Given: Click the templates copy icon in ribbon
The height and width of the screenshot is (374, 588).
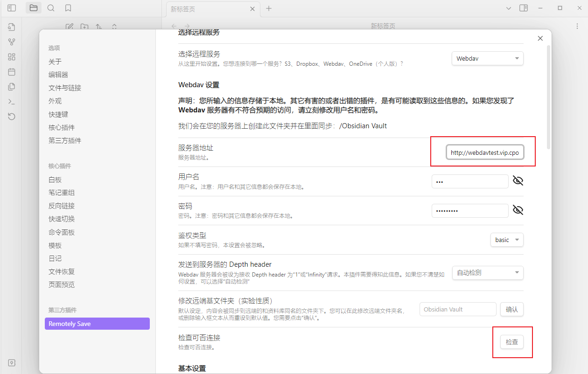Looking at the screenshot, I should tap(12, 87).
